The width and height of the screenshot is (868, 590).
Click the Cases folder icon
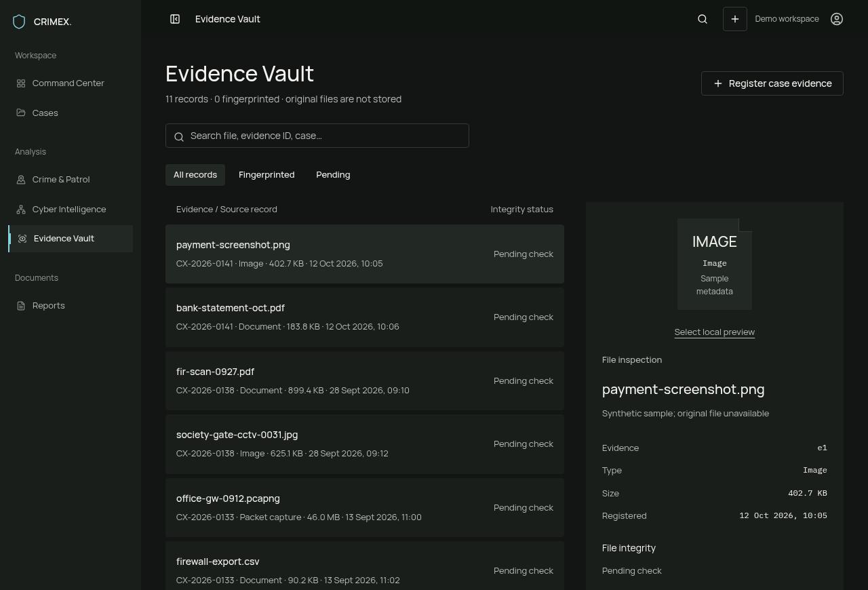click(x=21, y=113)
